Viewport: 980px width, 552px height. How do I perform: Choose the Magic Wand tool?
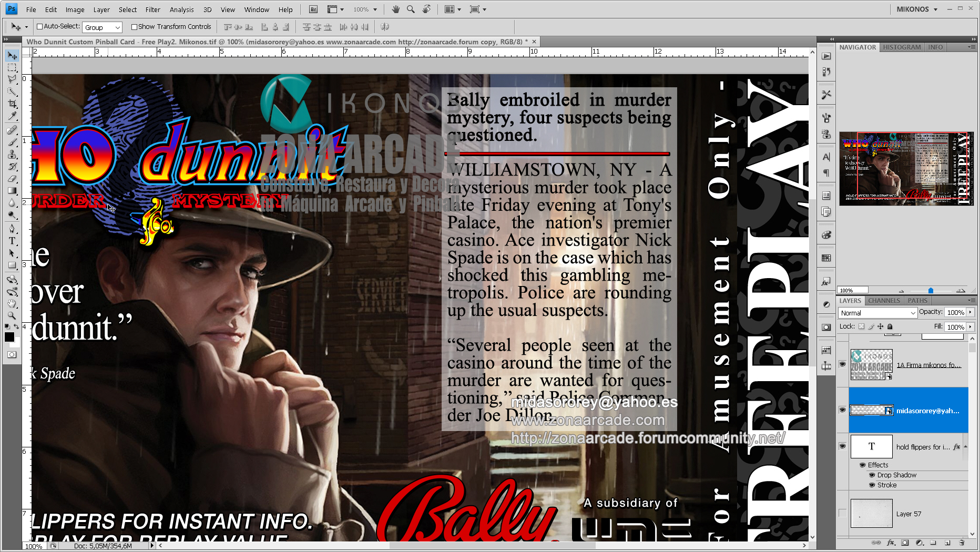click(12, 92)
